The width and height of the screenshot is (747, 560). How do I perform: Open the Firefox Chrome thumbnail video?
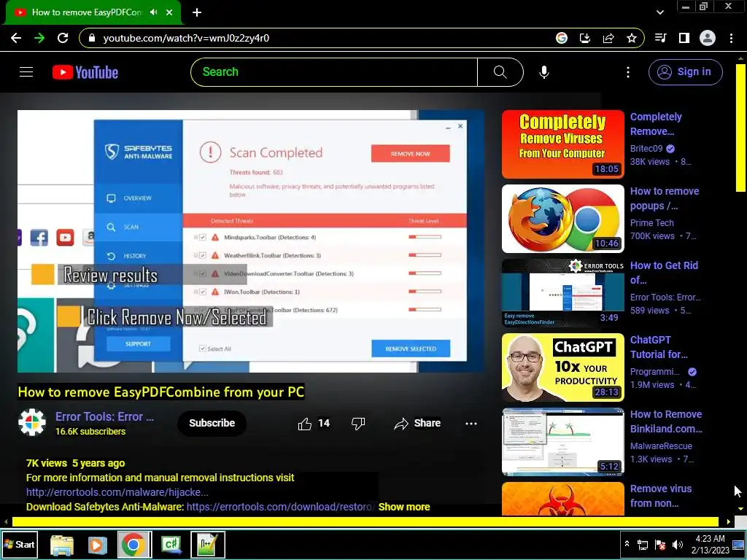562,219
